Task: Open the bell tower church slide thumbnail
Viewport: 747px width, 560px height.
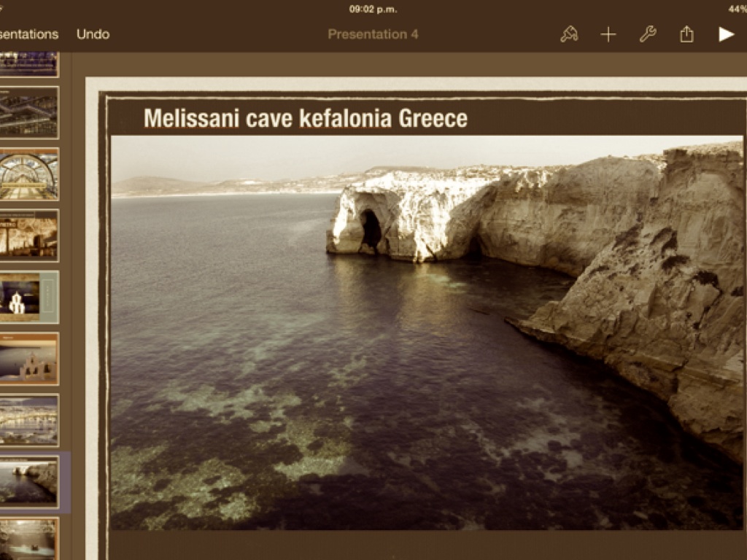Action: (28, 359)
